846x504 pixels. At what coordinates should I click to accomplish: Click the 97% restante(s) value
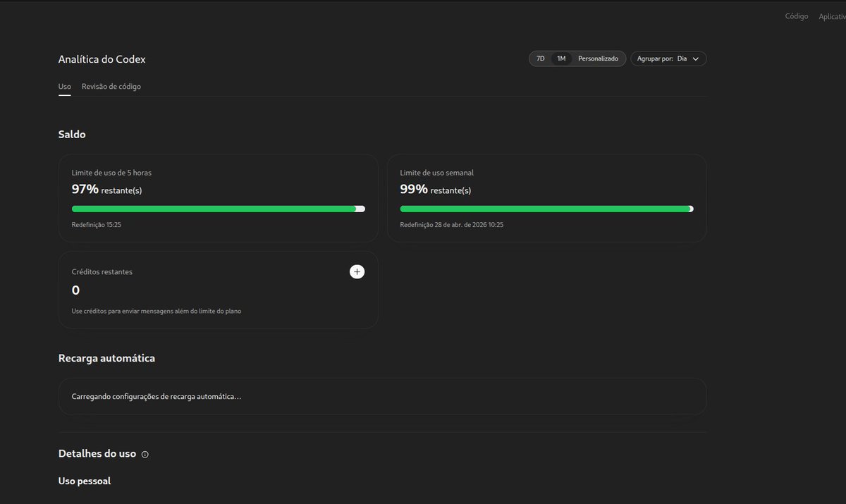[106, 189]
